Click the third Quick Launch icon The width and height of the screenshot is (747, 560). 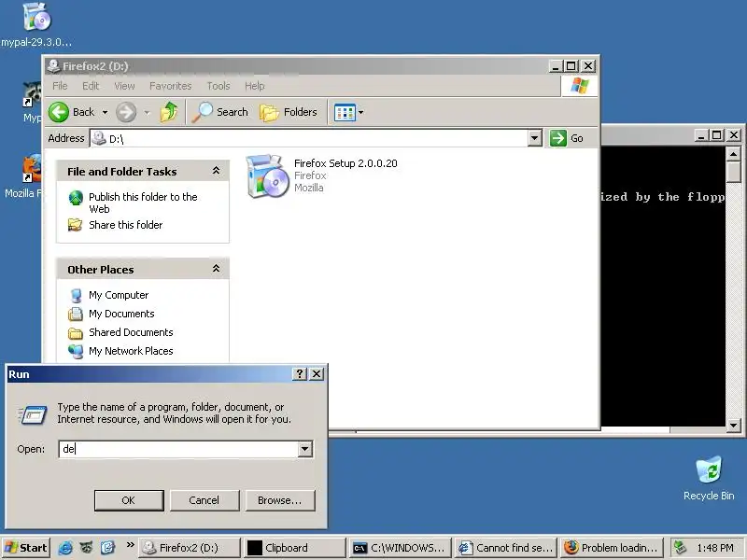click(x=107, y=548)
